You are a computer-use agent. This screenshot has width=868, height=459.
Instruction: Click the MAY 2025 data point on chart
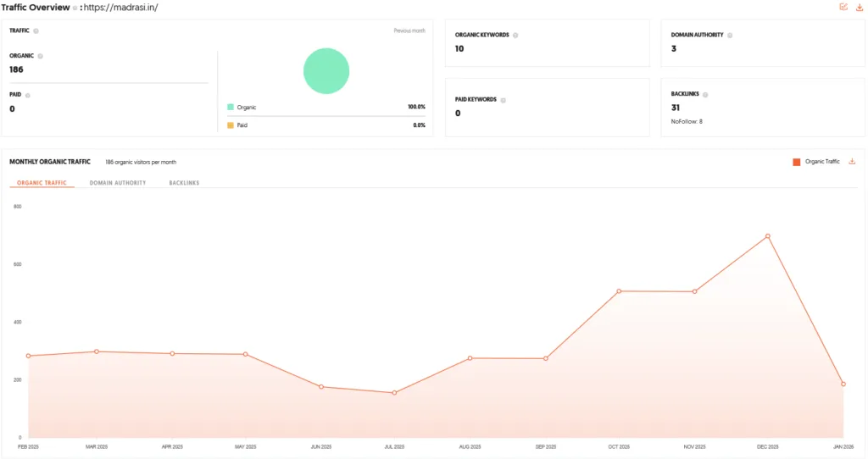245,355
